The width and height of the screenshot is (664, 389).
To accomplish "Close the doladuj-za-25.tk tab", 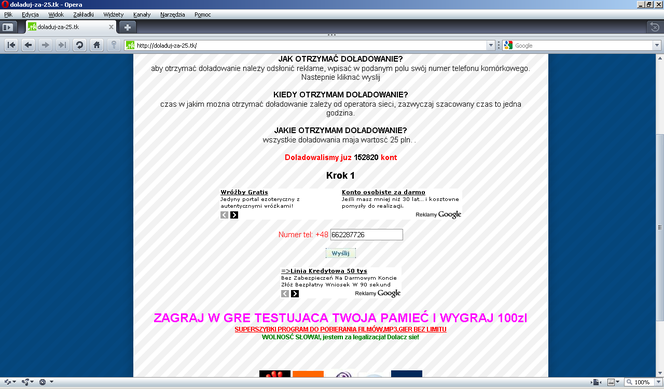I will tap(111, 27).
